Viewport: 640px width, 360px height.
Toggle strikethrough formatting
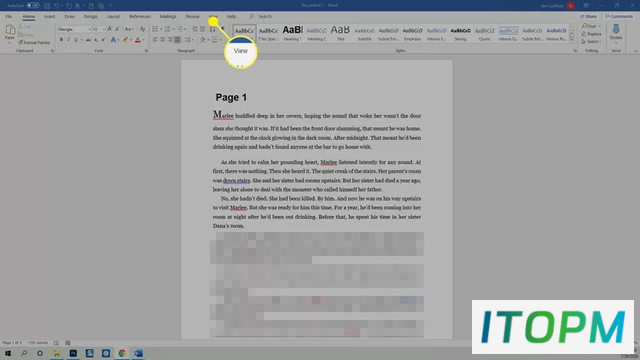[88, 40]
